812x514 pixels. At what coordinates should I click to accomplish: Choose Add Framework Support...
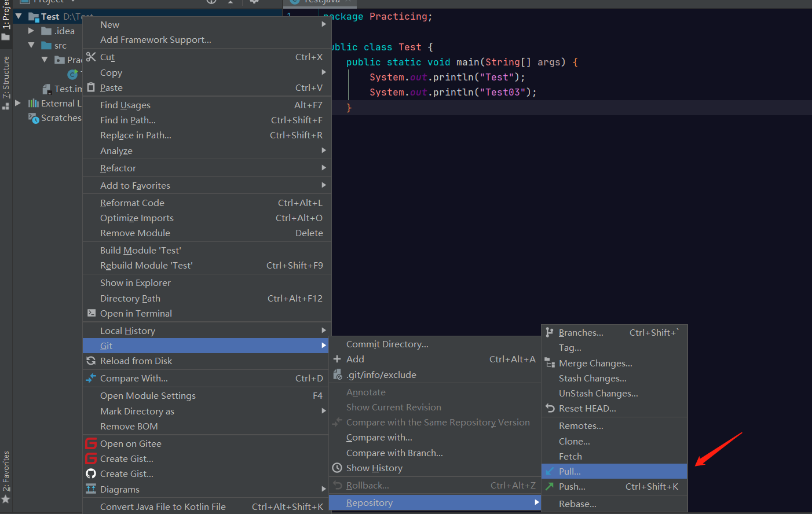[207, 39]
